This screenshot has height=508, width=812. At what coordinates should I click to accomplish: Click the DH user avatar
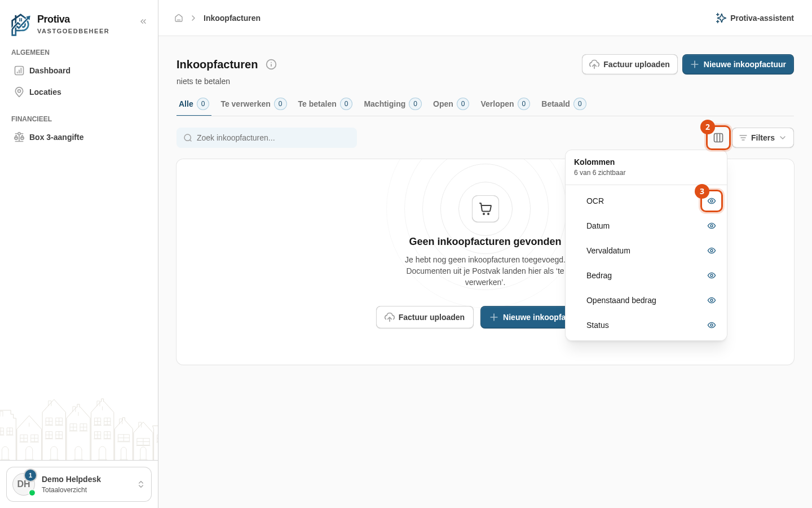[x=24, y=484]
